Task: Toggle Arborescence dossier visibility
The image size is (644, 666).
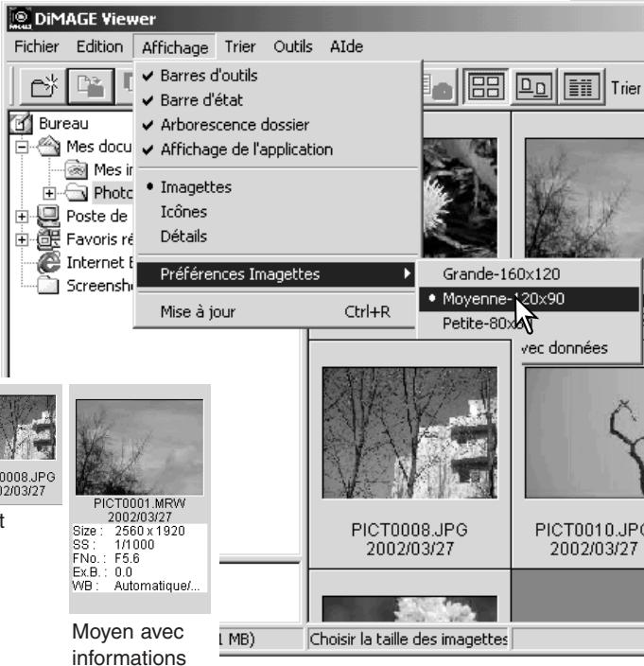Action: (x=276, y=125)
